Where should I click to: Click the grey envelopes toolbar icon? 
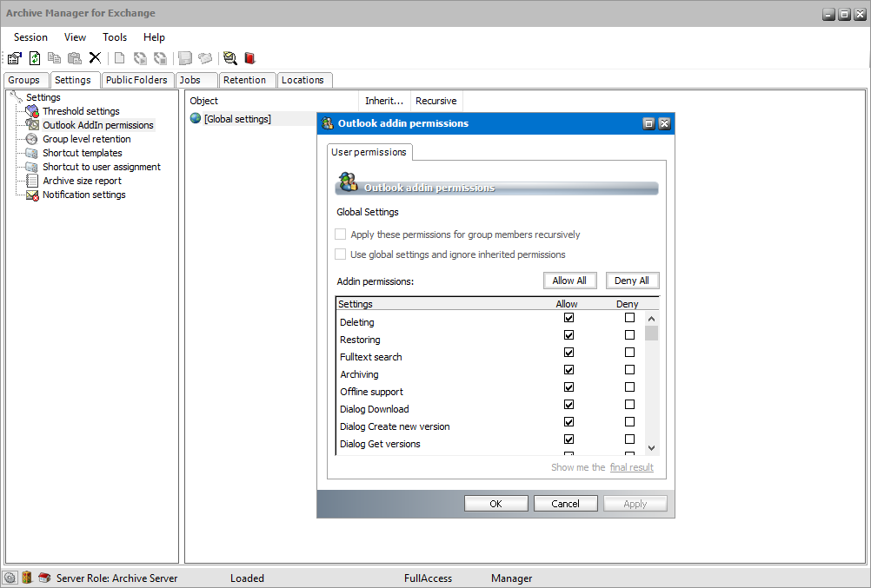(x=205, y=57)
